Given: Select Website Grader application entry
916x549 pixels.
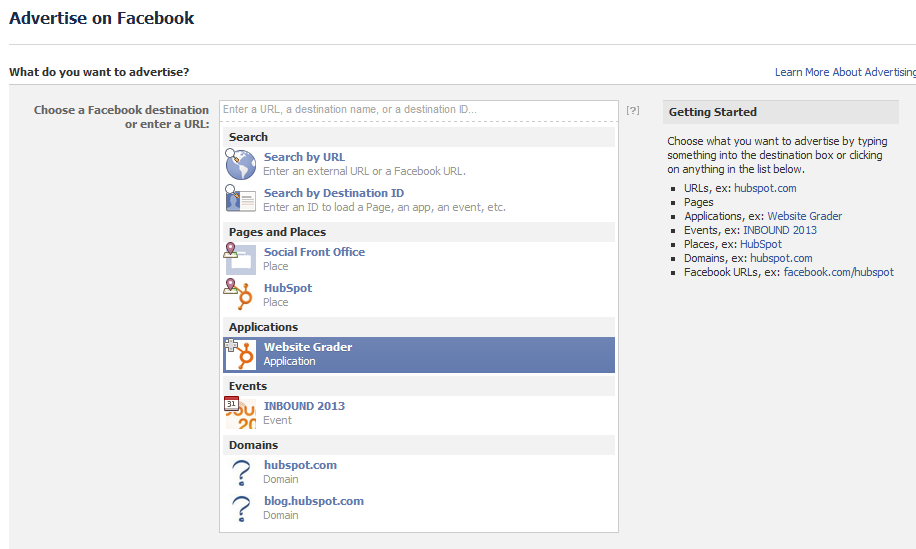Looking at the screenshot, I should point(419,355).
